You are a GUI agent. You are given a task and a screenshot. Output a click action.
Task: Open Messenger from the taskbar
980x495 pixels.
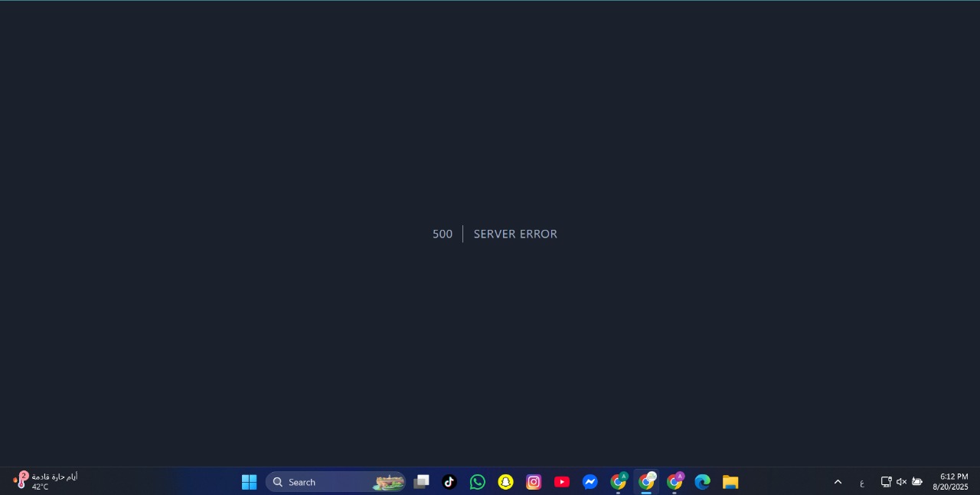590,482
